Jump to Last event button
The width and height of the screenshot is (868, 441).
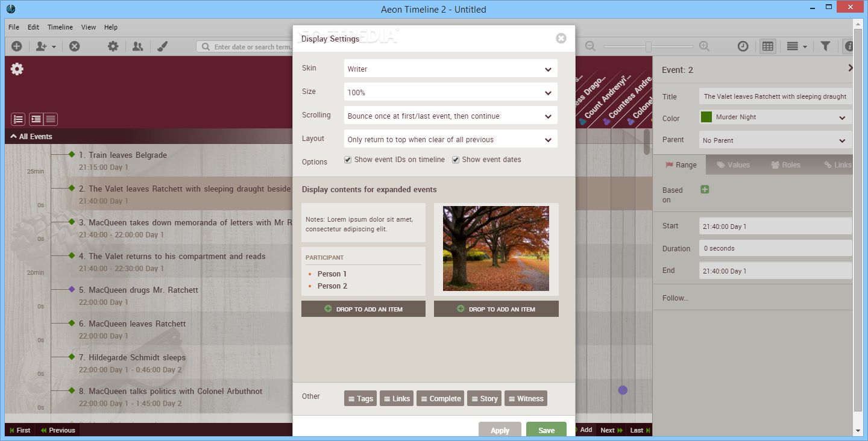point(640,430)
